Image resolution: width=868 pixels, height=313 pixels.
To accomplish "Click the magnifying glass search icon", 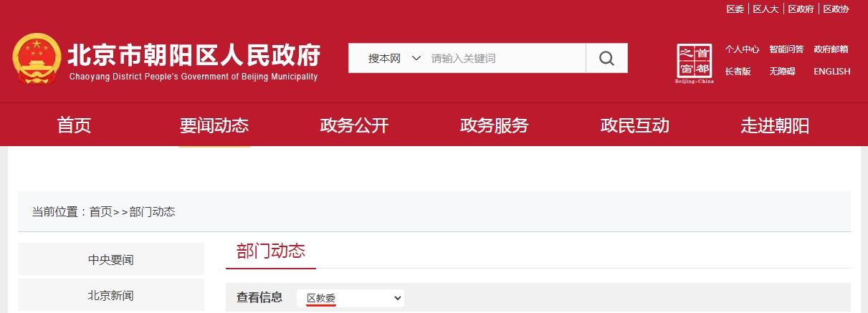I will pos(606,58).
